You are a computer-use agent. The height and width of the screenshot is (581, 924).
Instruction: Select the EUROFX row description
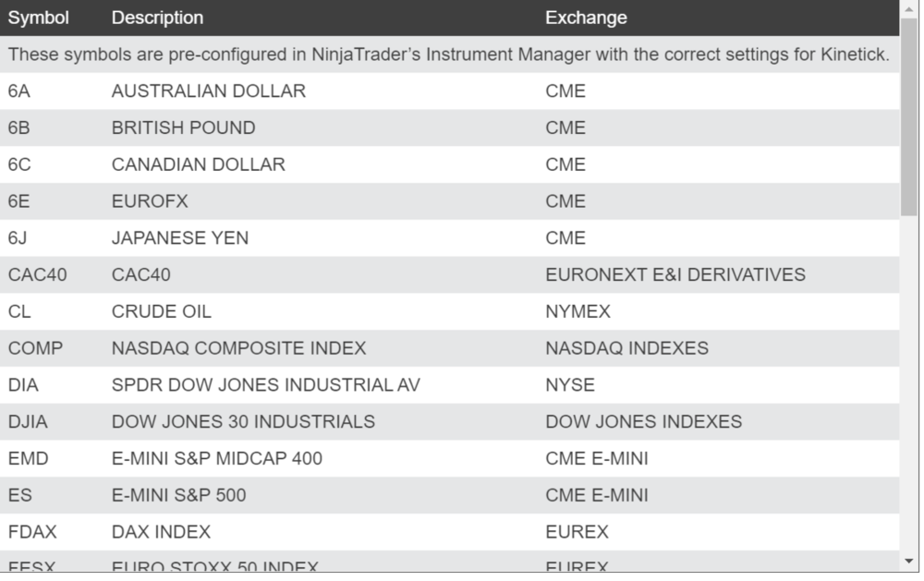pos(149,201)
